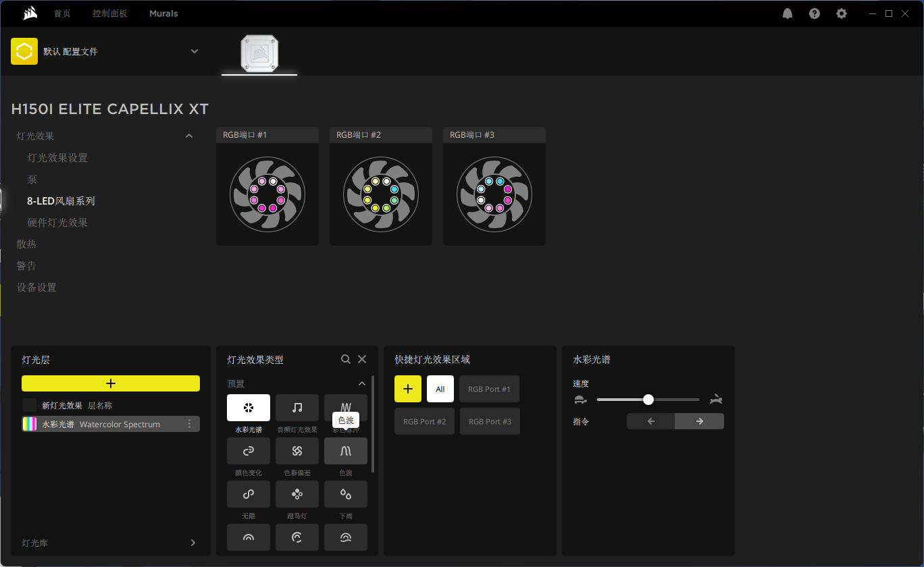This screenshot has width=924, height=567.
Task: Select the 下雨 lighting effect
Action: [345, 494]
